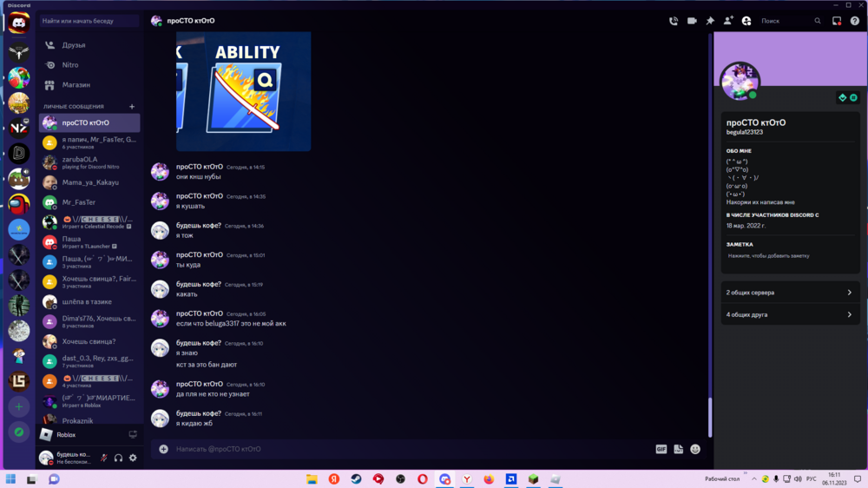Screen dimensions: 868x488
Task: Switch the РУС input language indicator
Action: (x=811, y=479)
